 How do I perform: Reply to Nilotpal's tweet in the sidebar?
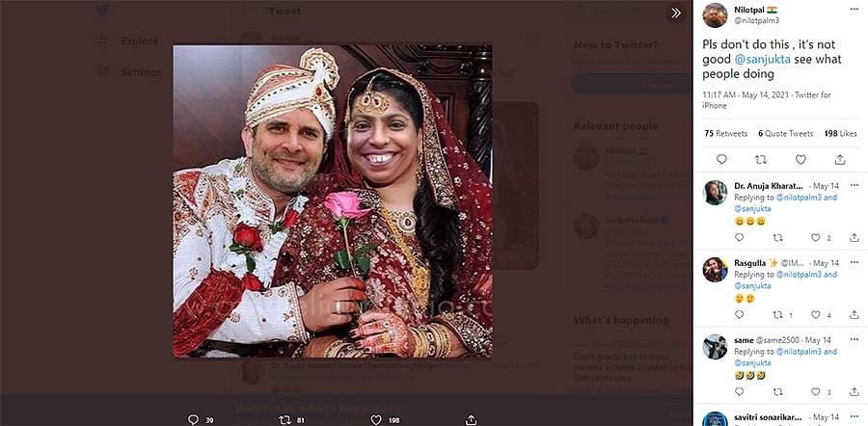point(721,159)
